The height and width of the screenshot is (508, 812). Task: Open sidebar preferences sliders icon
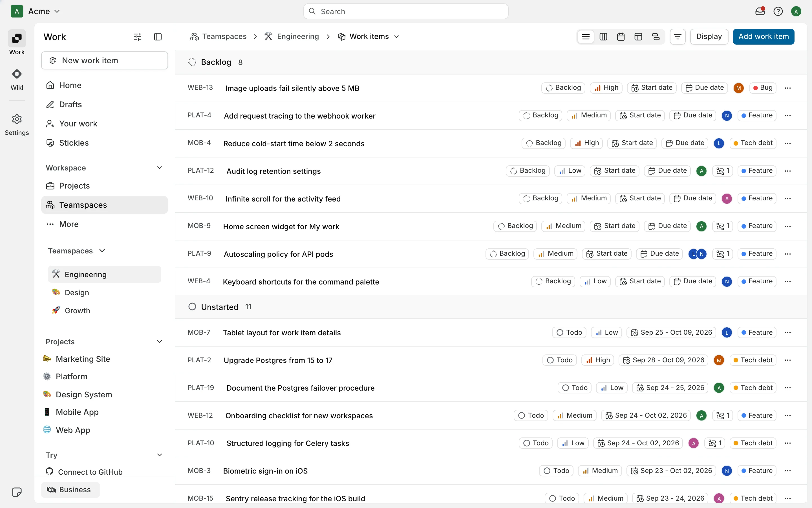pos(138,37)
